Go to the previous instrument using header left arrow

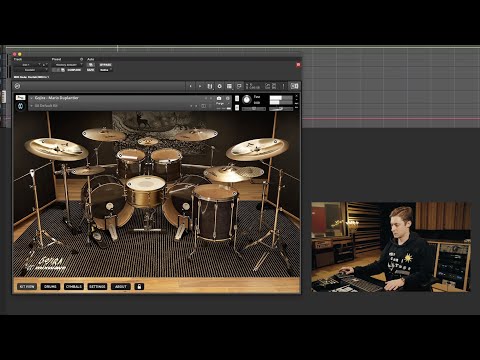tap(190, 86)
